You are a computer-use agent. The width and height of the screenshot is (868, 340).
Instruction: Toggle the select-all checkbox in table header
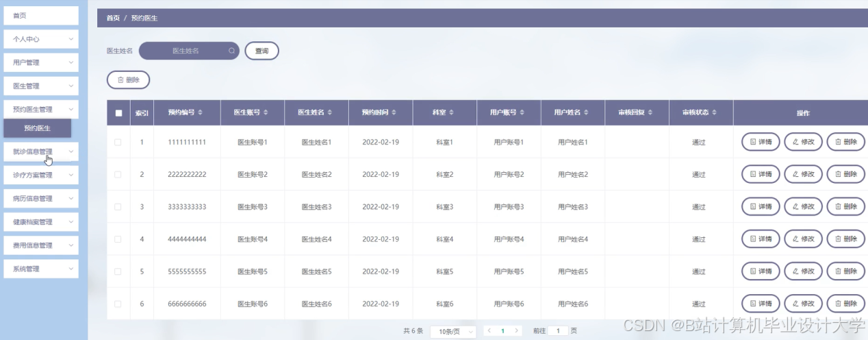click(x=118, y=113)
